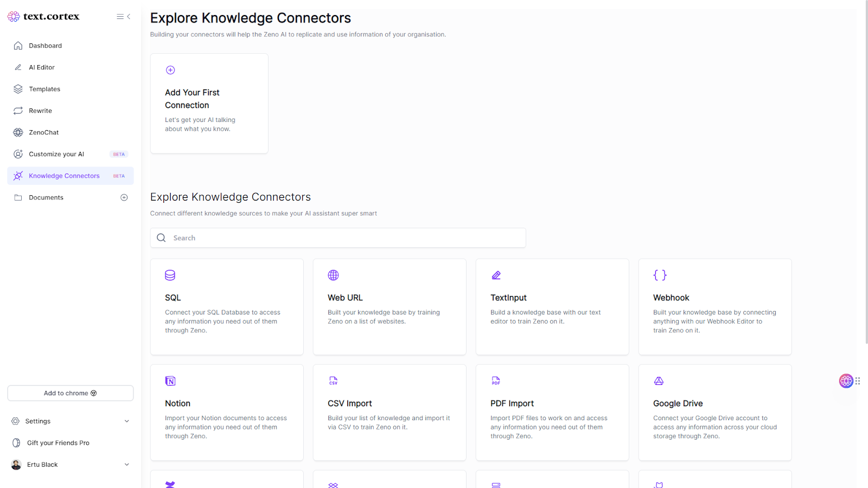Expand the Settings chevron

127,421
